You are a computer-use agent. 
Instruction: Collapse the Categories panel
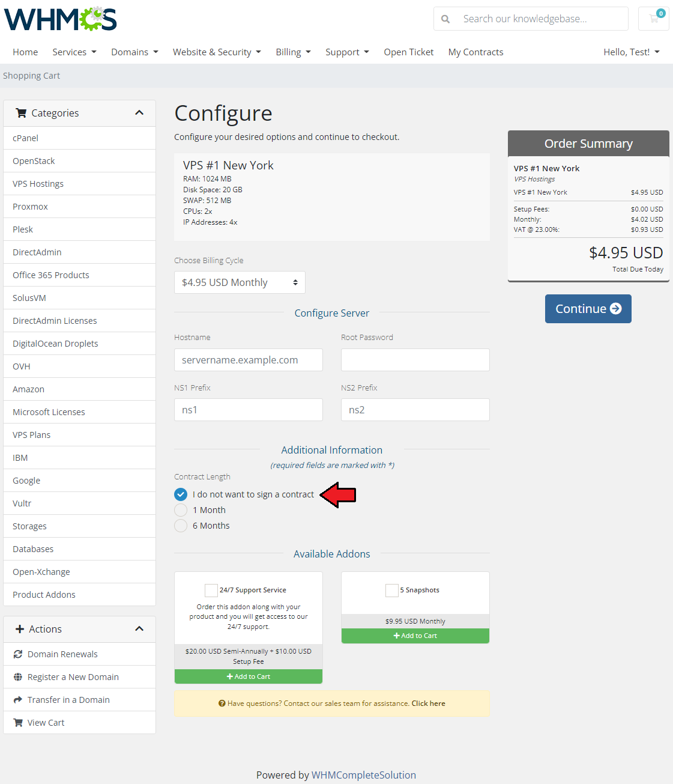pyautogui.click(x=139, y=113)
